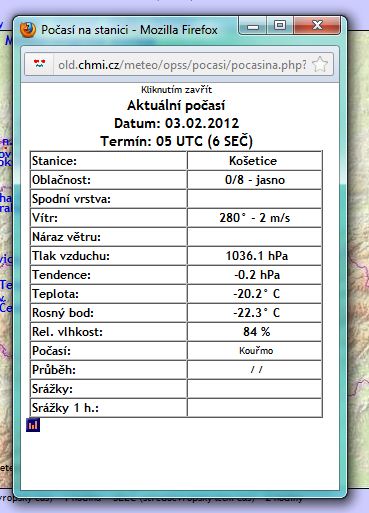
Task: Click the 'Aktuální počasí' heading
Action: (176, 105)
